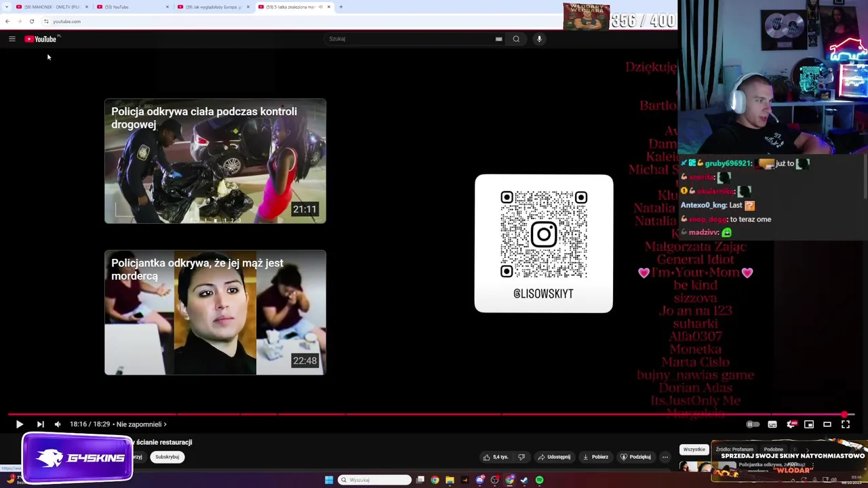Open File Explorer from the taskbar
The height and width of the screenshot is (488, 868).
(450, 480)
